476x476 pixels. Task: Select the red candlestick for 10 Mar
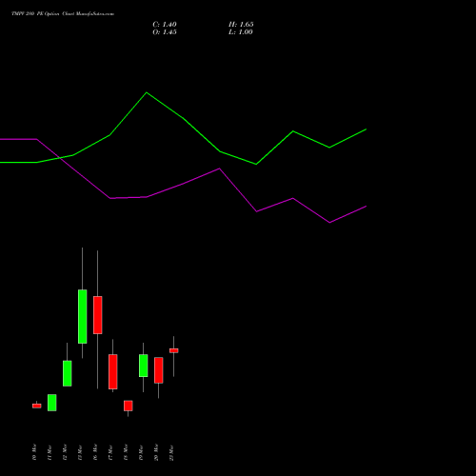[37, 406]
